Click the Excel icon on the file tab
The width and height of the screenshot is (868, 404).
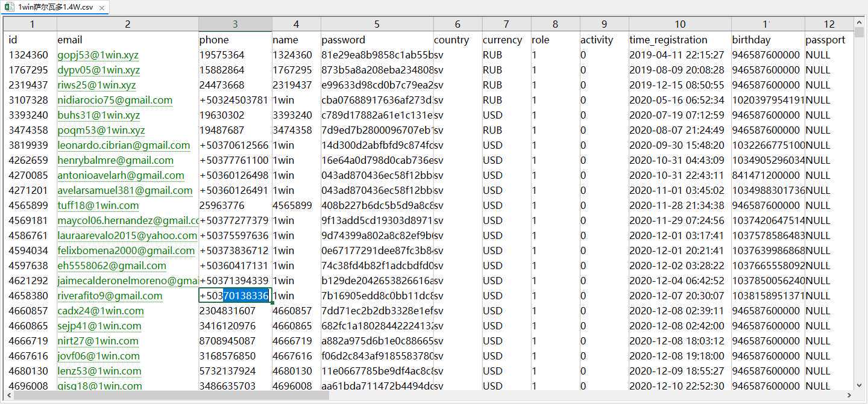[10, 7]
